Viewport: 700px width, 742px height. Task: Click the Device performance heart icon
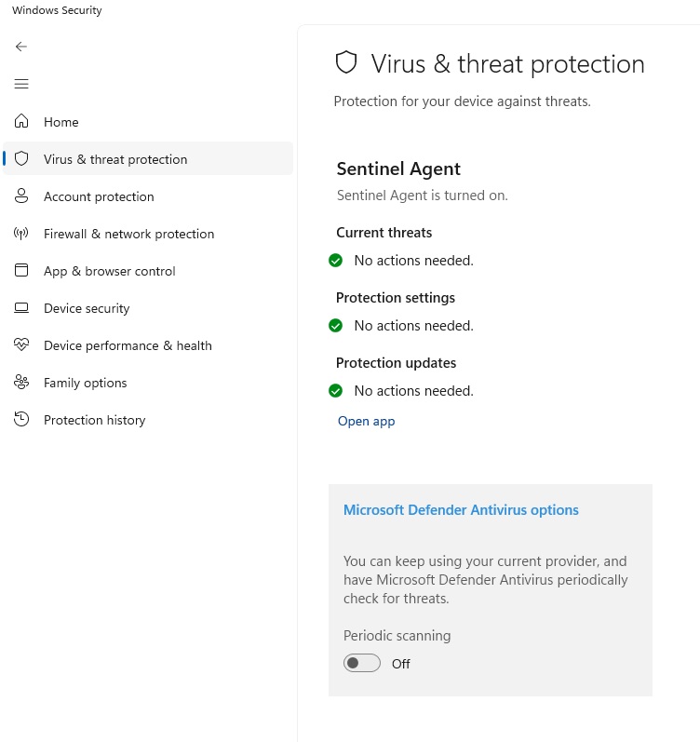(x=22, y=345)
